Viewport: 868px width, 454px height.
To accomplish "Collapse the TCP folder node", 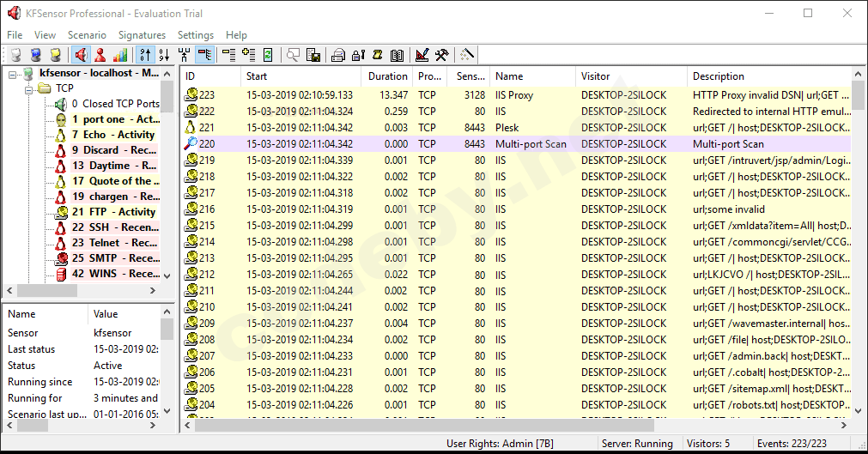I will [28, 88].
